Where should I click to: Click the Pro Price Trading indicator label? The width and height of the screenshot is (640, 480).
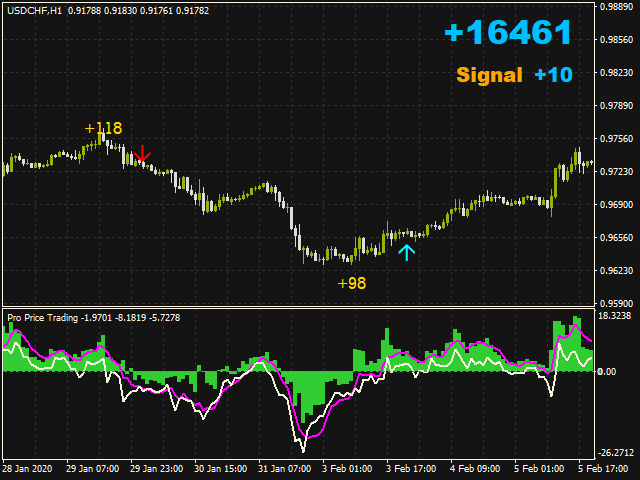point(42,318)
